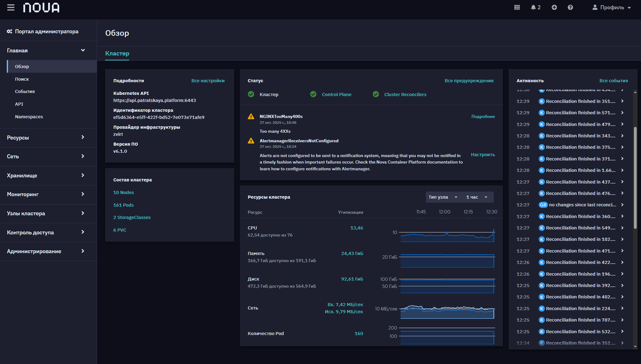Click the Портал администратора gears icon
Screen dimensions: 641x364
coord(10,31)
